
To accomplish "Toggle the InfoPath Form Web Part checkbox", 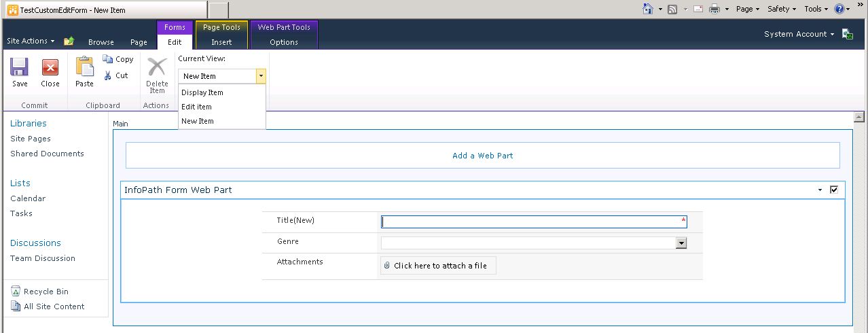I will (x=834, y=190).
